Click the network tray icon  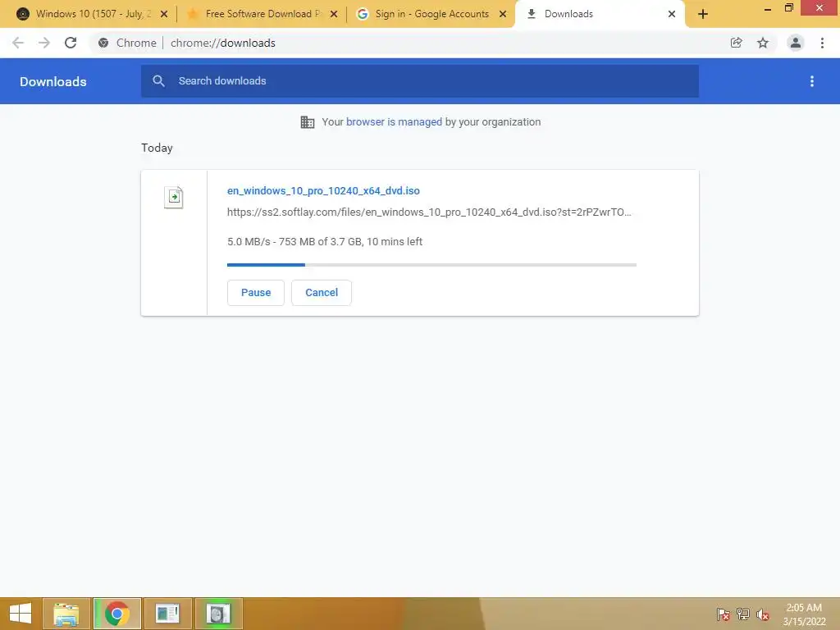(743, 614)
